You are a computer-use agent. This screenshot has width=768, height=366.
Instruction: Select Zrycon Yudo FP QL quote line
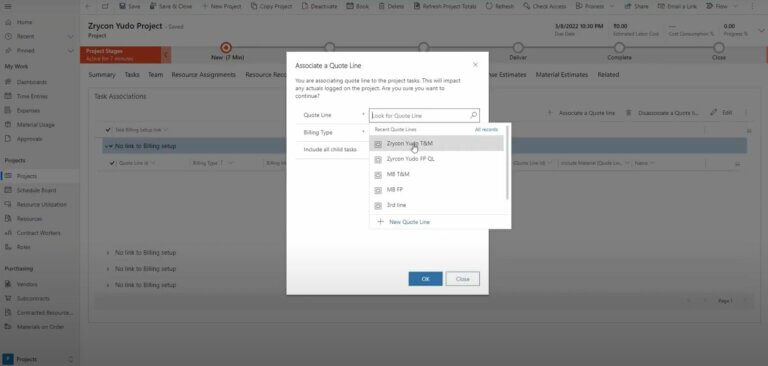point(436,159)
